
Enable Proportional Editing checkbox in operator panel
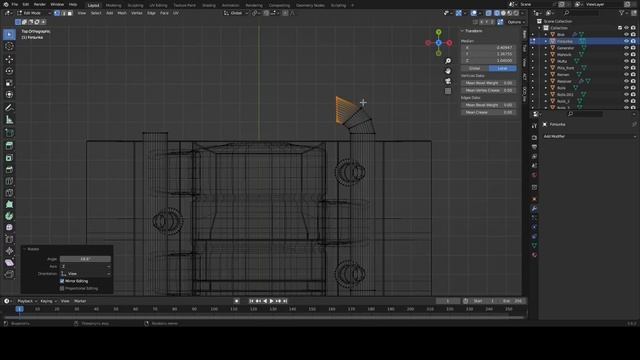tap(62, 289)
